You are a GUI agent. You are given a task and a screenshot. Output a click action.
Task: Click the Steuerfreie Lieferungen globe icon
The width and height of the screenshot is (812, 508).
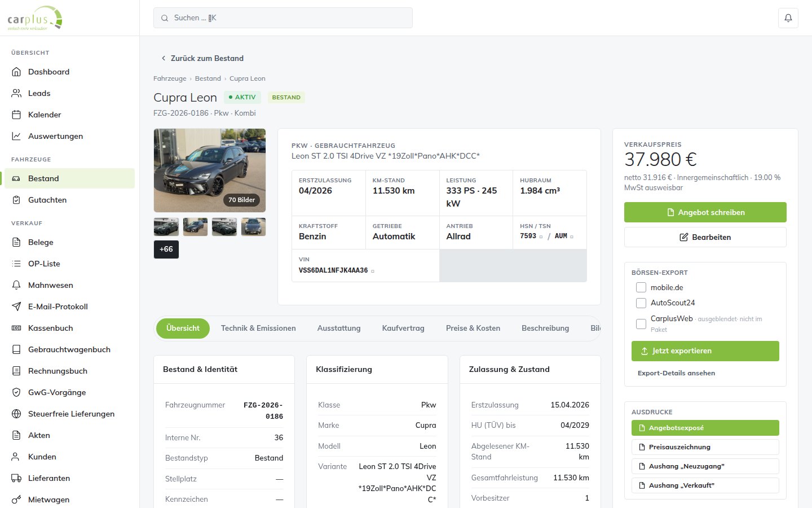tap(16, 414)
